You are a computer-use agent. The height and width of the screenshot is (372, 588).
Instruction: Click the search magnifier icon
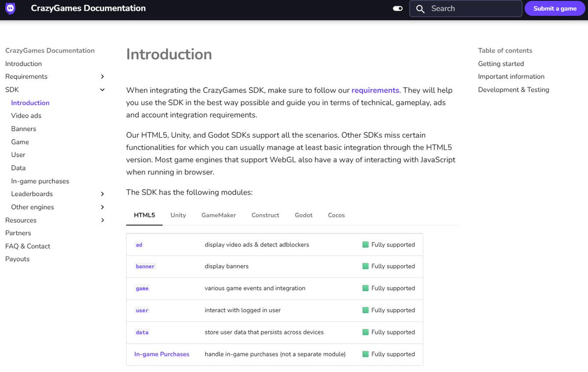tap(420, 9)
